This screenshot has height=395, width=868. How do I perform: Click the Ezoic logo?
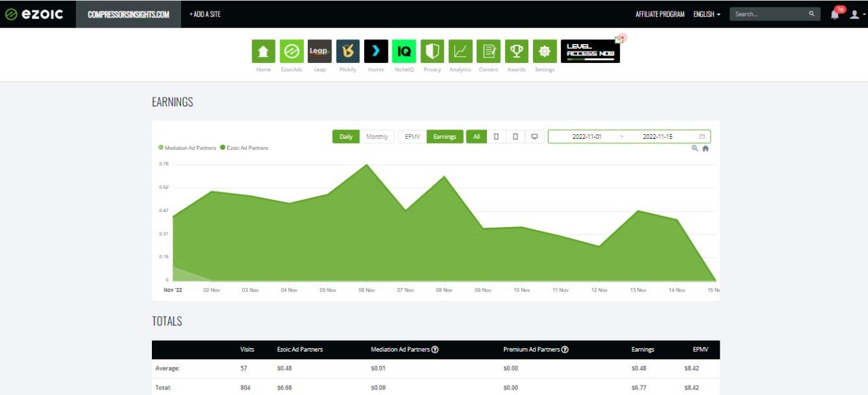pos(34,14)
